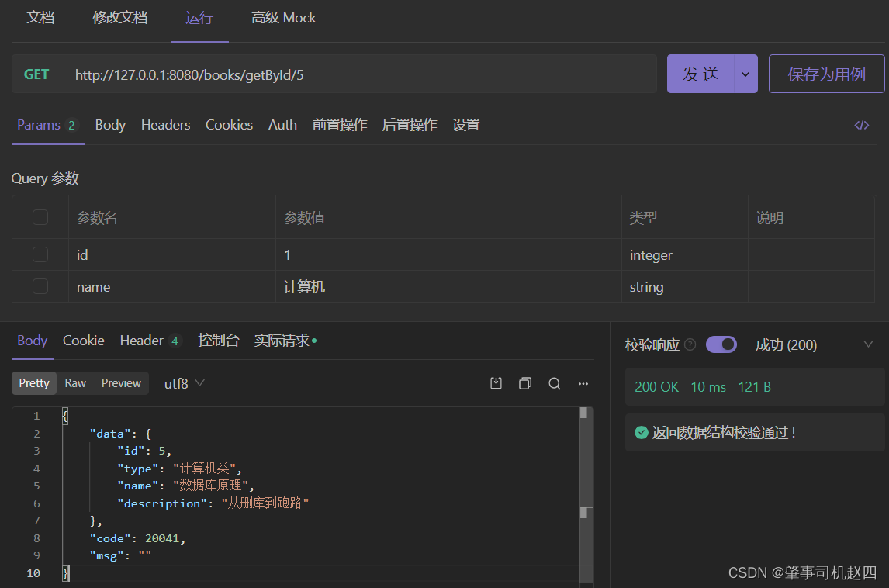Click the green validation passed checkmark
The height and width of the screenshot is (588, 889).
tap(641, 433)
